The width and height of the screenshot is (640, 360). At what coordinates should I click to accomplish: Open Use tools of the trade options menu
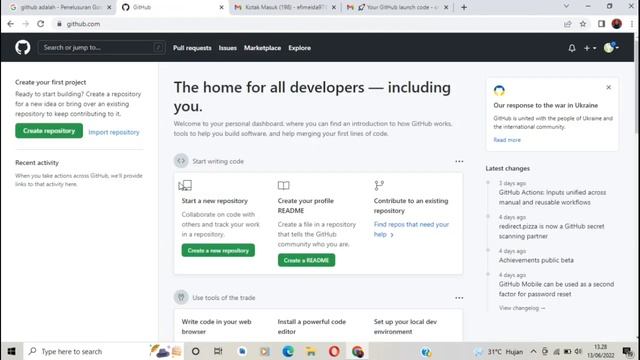pyautogui.click(x=459, y=298)
